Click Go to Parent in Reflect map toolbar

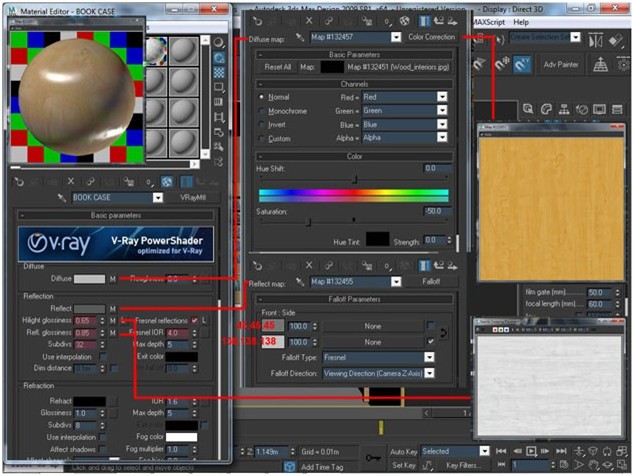click(439, 266)
